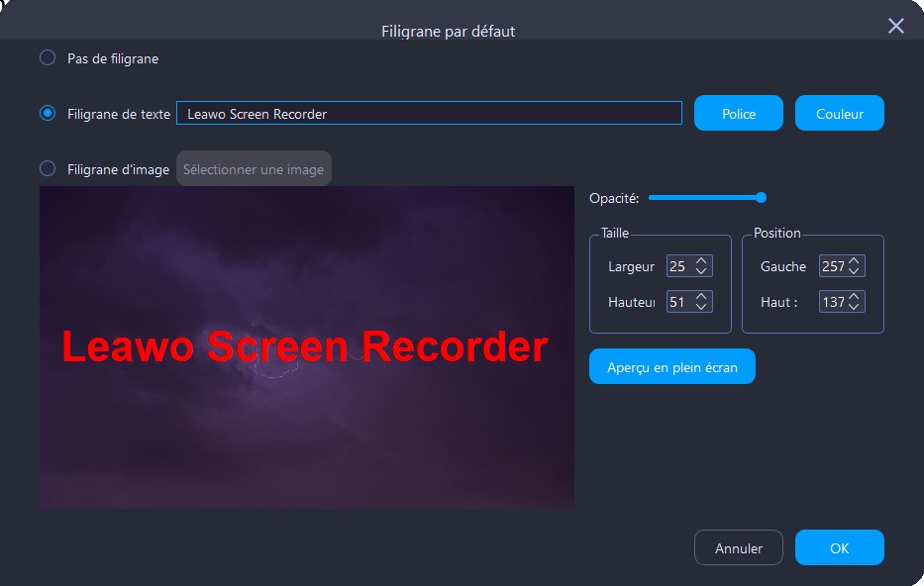Viewport: 924px width, 586px height.
Task: Confirm with the OK button
Action: (x=839, y=547)
